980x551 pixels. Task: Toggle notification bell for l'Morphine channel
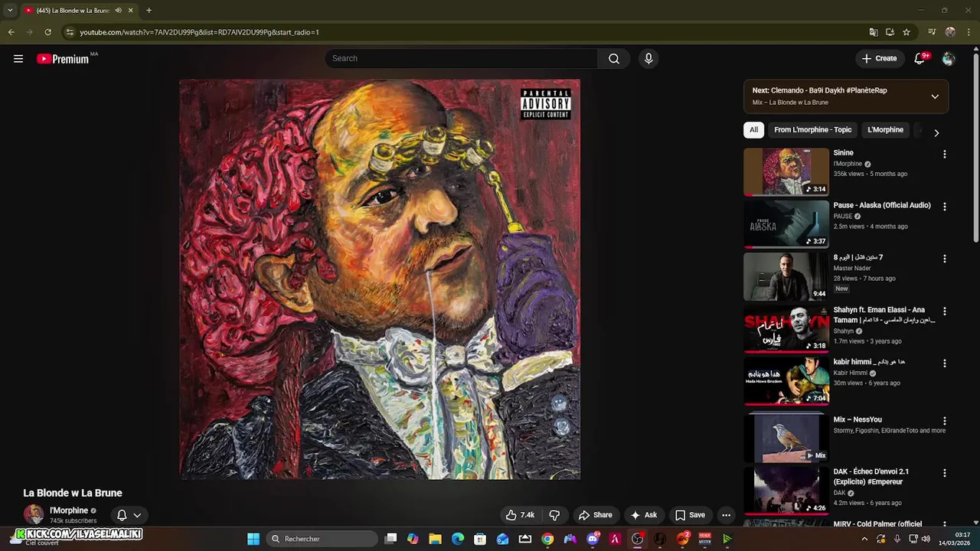tap(122, 515)
